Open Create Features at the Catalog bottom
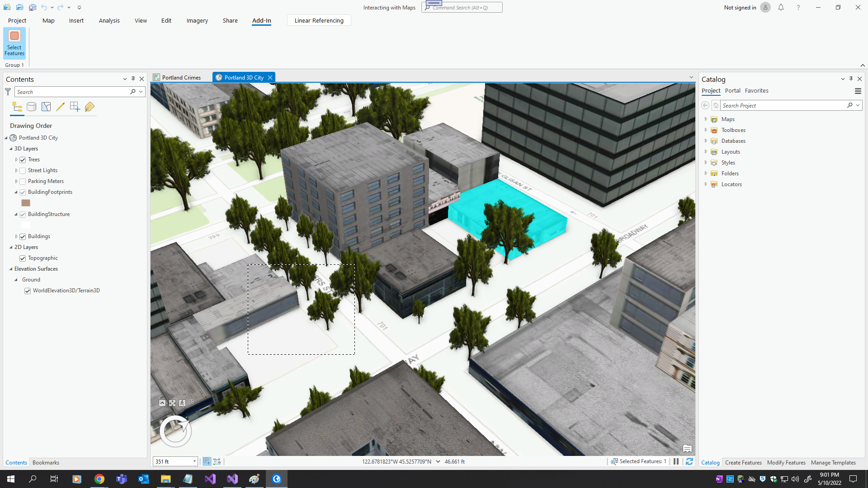The height and width of the screenshot is (488, 868). [743, 462]
